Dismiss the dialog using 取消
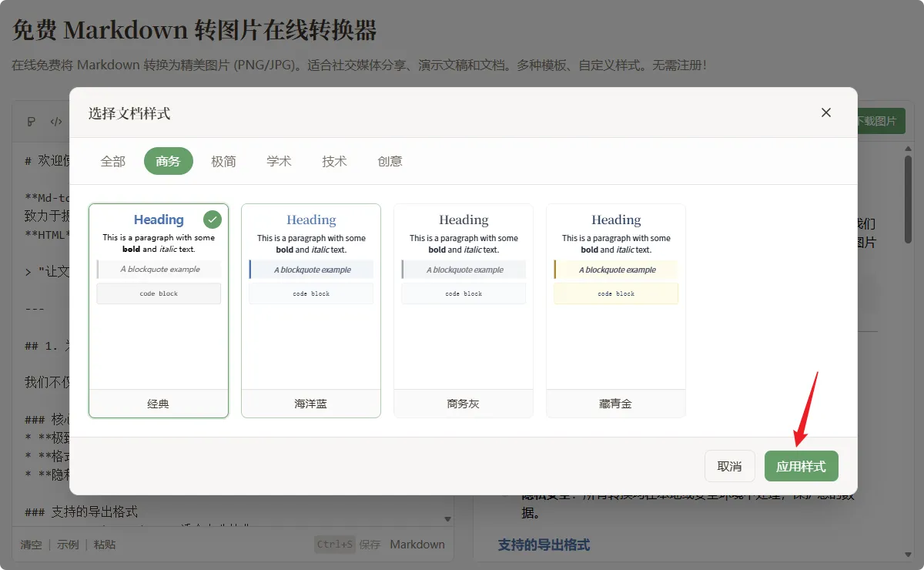924x570 pixels. (x=729, y=466)
